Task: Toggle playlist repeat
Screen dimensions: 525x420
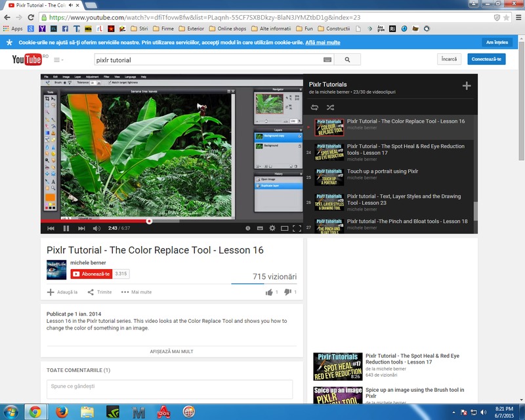Action: click(314, 108)
